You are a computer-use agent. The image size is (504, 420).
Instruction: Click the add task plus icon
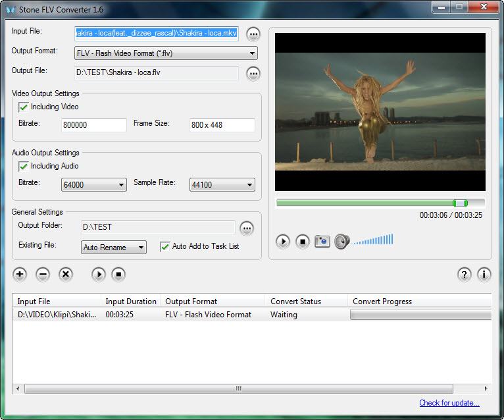20,275
